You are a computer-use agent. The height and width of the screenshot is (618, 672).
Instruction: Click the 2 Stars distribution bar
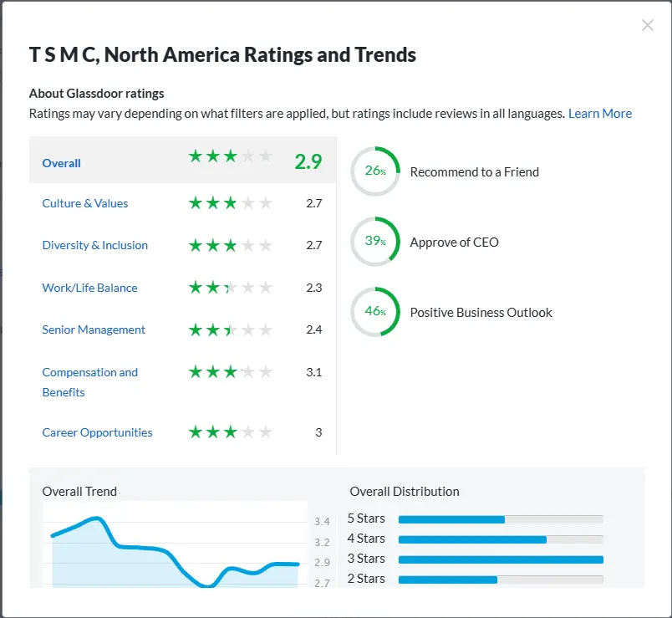pos(501,580)
